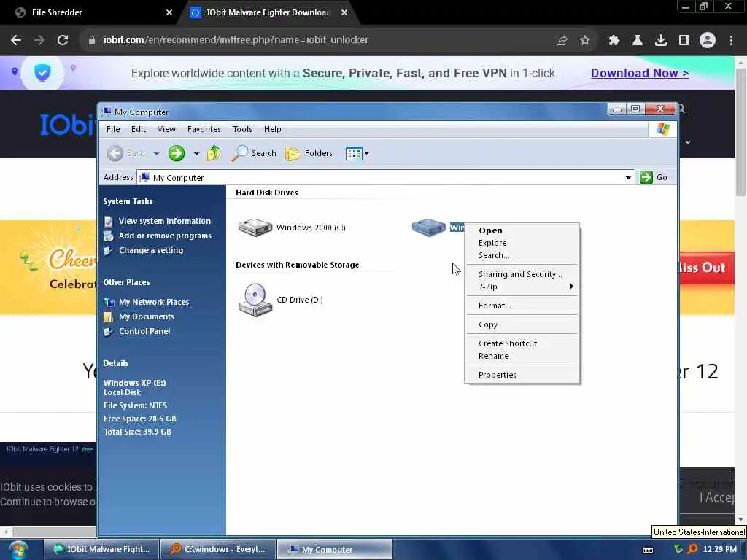The image size is (747, 560).
Task: Toggle the Folders pane button
Action: coord(309,153)
